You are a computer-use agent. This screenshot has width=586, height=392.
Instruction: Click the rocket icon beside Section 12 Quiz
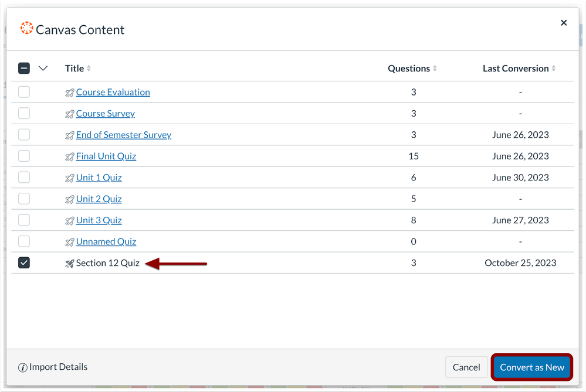click(x=70, y=264)
